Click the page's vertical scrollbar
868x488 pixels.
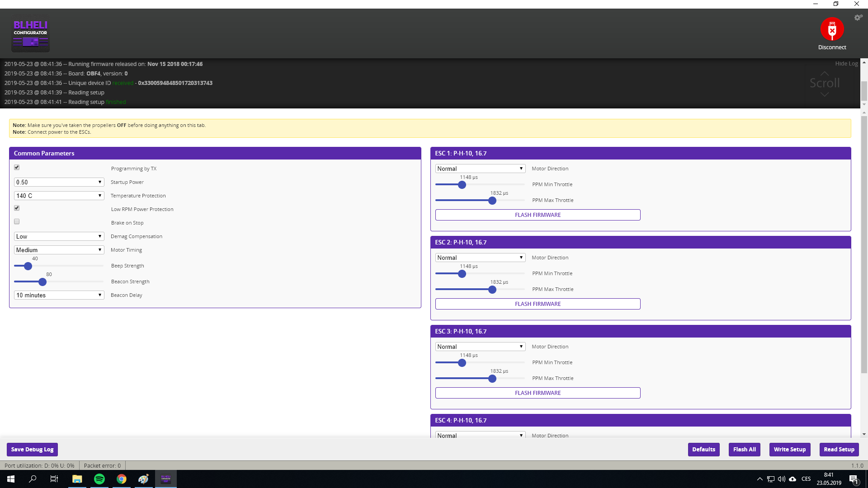click(x=864, y=244)
